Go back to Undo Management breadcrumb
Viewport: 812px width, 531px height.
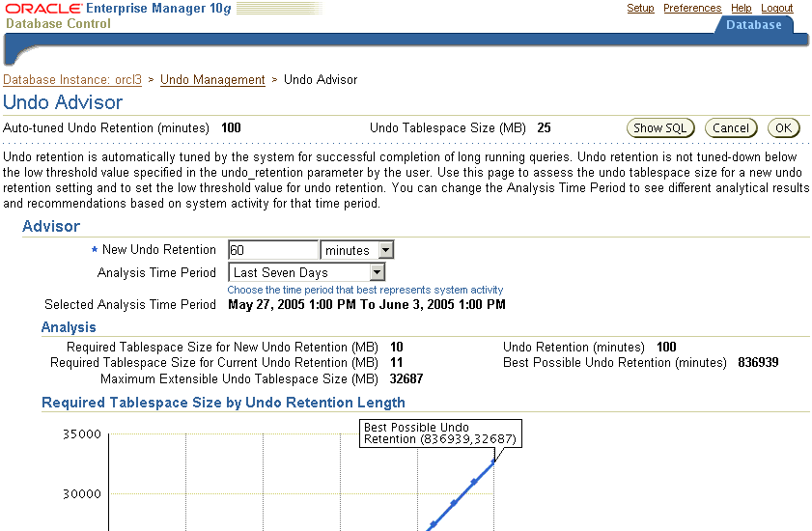coord(212,80)
